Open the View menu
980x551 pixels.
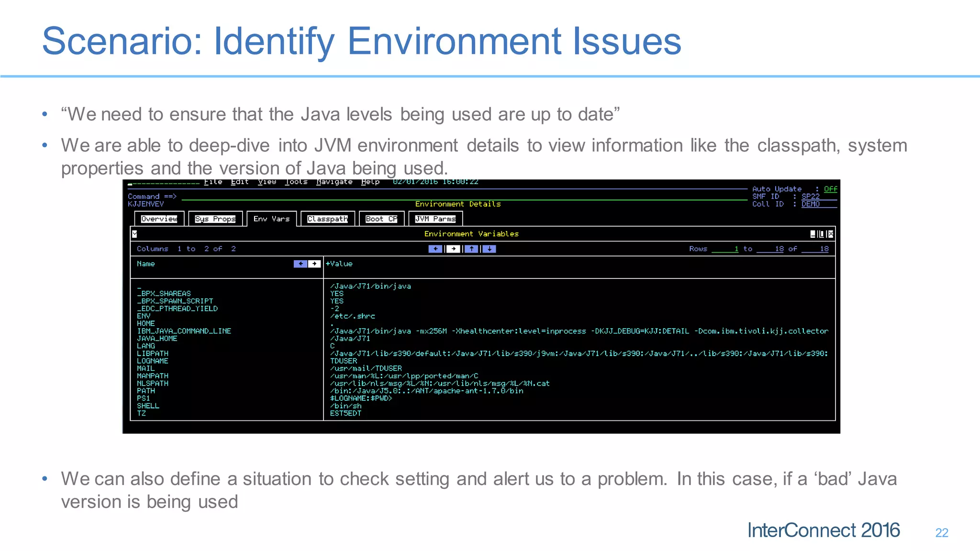pyautogui.click(x=267, y=182)
